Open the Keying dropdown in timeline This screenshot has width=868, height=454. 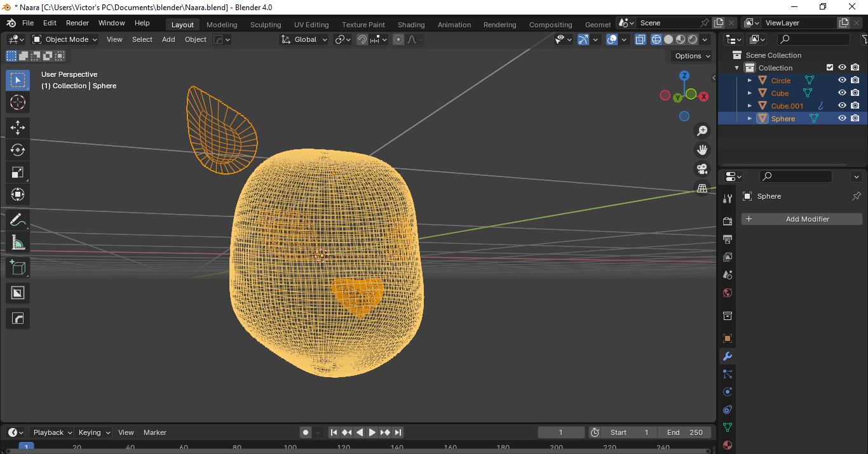pos(93,432)
